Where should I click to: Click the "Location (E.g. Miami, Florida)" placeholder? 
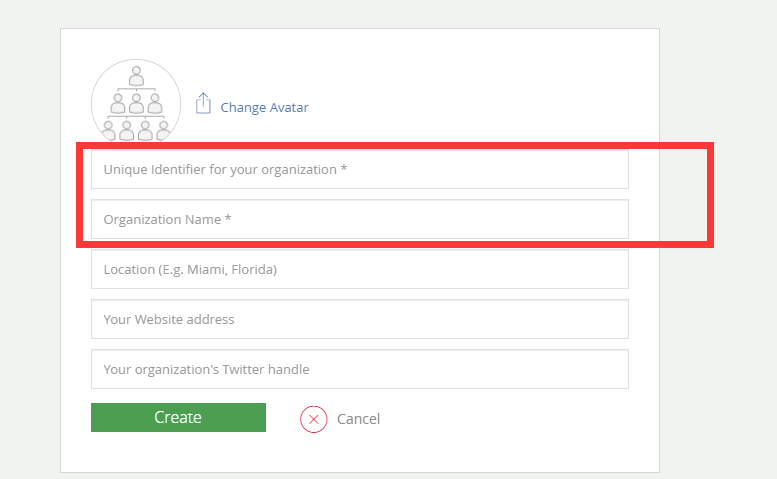click(190, 269)
